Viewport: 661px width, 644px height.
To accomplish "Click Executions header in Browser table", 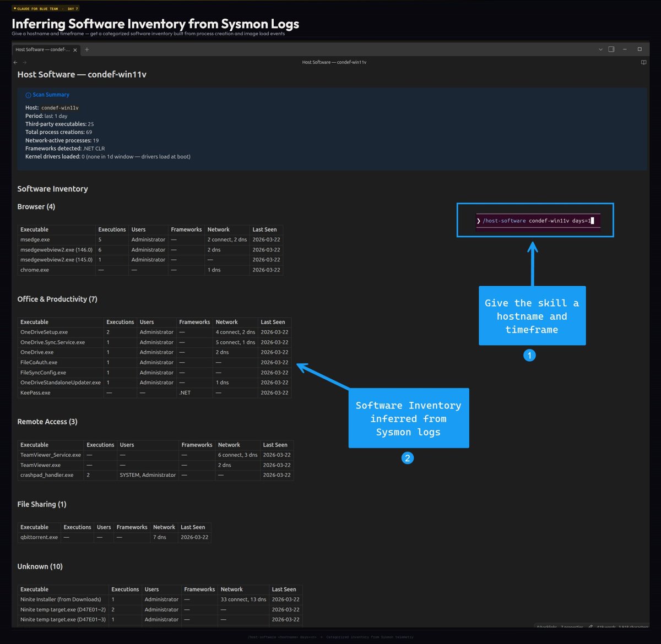I will tap(112, 230).
